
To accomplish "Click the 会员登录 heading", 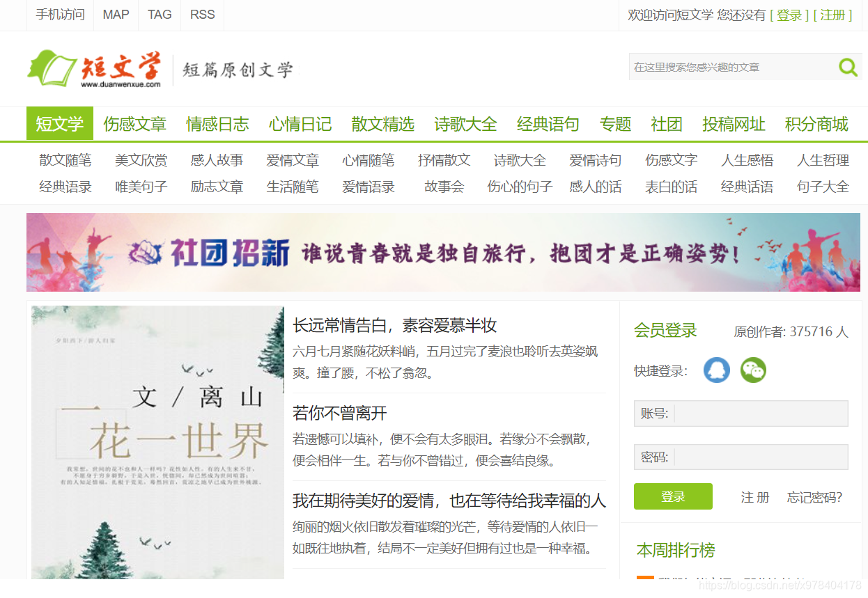I will tap(665, 331).
